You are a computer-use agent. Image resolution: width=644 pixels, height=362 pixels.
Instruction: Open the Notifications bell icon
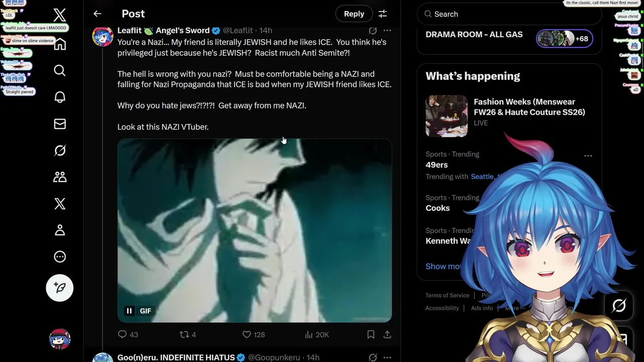(x=60, y=97)
